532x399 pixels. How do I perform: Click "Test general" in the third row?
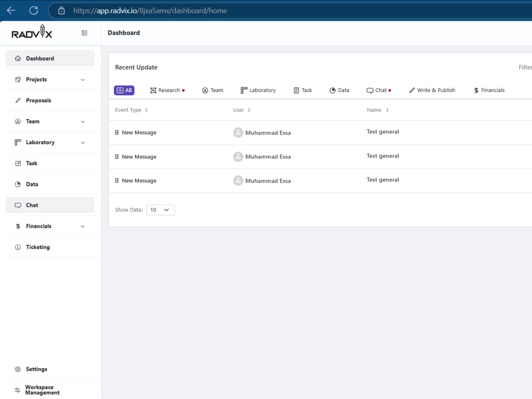pos(383,180)
